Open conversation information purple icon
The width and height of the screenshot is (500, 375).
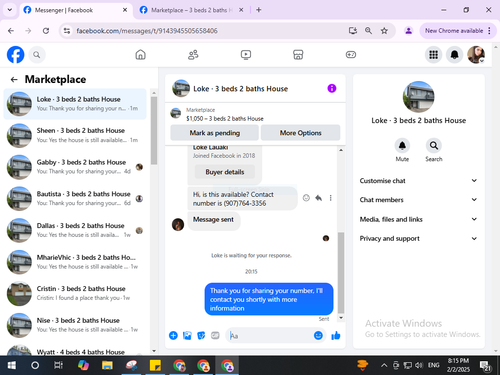coord(332,88)
